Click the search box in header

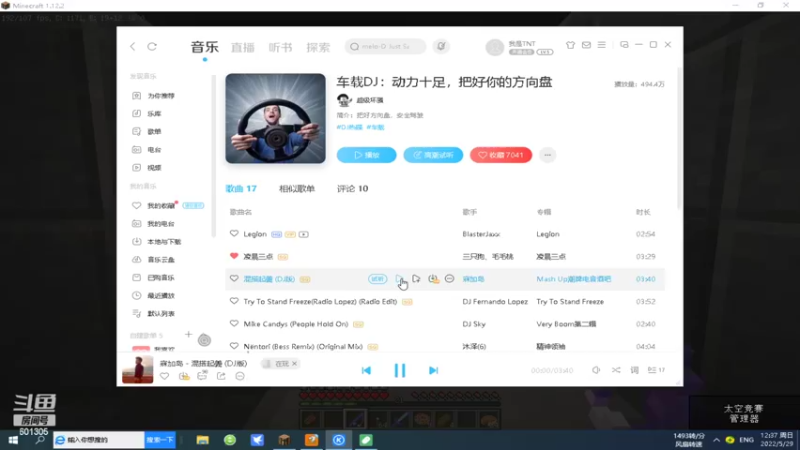pos(385,46)
